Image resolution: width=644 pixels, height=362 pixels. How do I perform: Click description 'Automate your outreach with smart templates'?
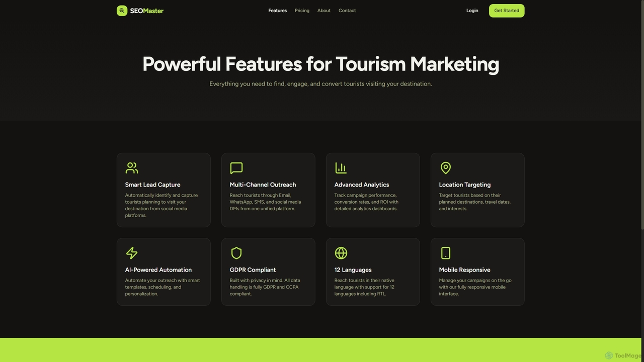[163, 287]
